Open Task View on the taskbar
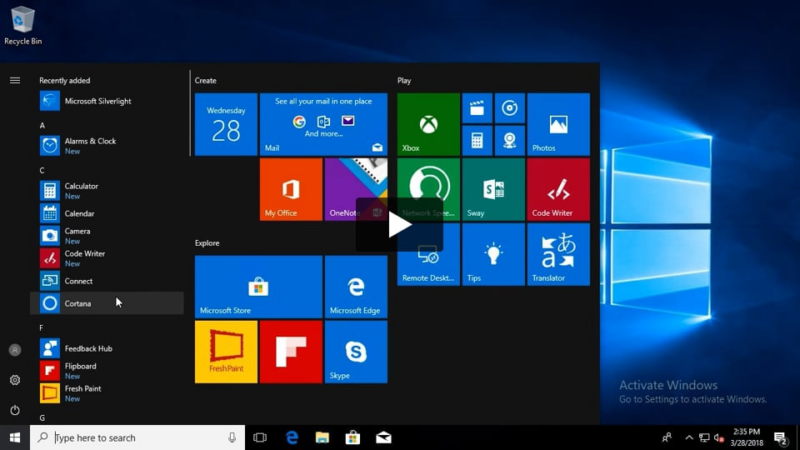The image size is (800, 450). (x=260, y=438)
